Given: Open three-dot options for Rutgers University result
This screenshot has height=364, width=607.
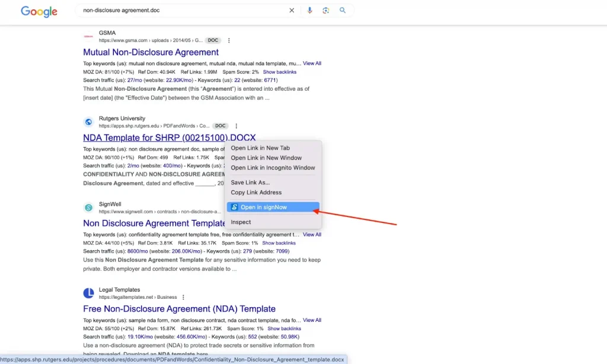Looking at the screenshot, I should pyautogui.click(x=236, y=126).
